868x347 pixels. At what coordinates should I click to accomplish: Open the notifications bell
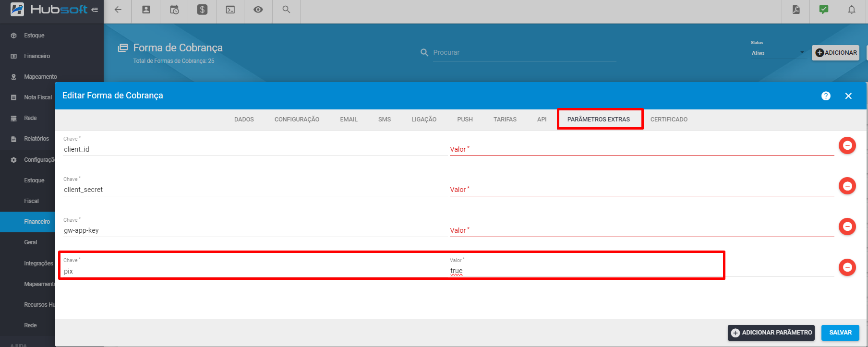(852, 10)
